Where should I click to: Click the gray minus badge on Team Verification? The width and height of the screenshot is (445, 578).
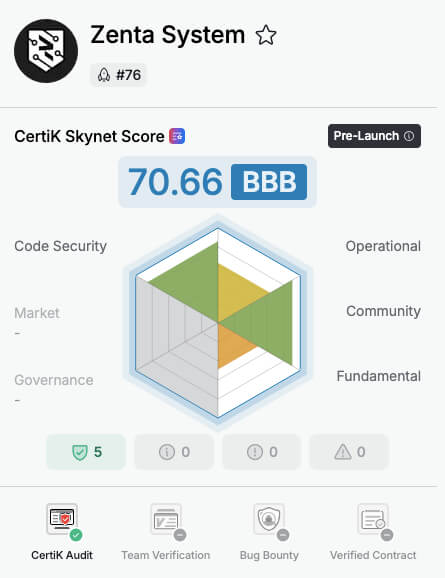coord(180,535)
